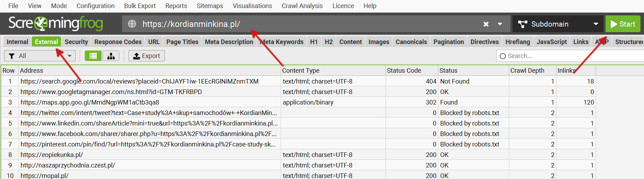The height and width of the screenshot is (179, 644).
Task: Open the JavaScript tab
Action: click(x=552, y=42)
